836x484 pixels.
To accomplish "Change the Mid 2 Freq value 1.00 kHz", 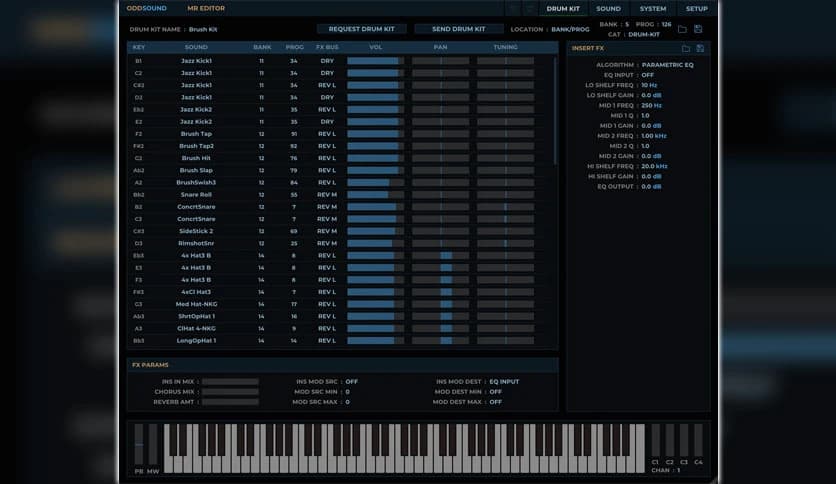I will tap(654, 136).
